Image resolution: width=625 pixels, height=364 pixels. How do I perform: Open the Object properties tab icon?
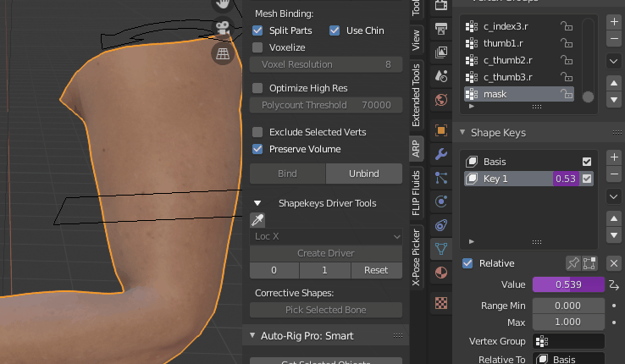441,130
